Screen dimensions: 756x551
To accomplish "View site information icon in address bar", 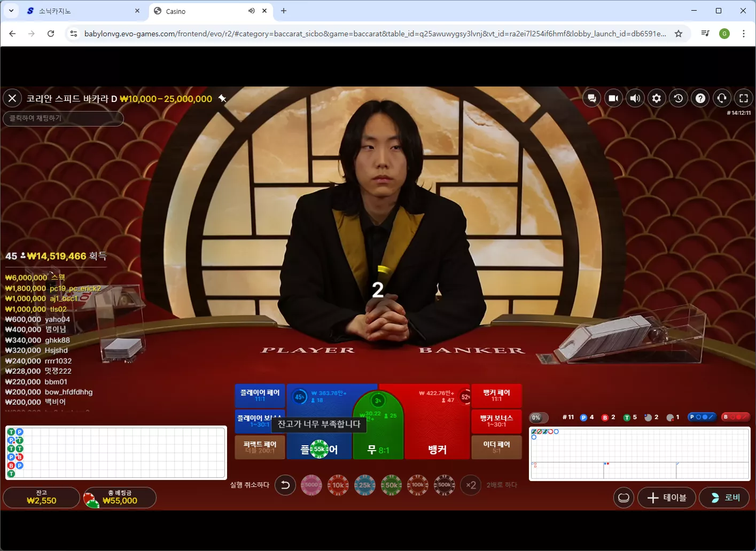I will click(74, 34).
